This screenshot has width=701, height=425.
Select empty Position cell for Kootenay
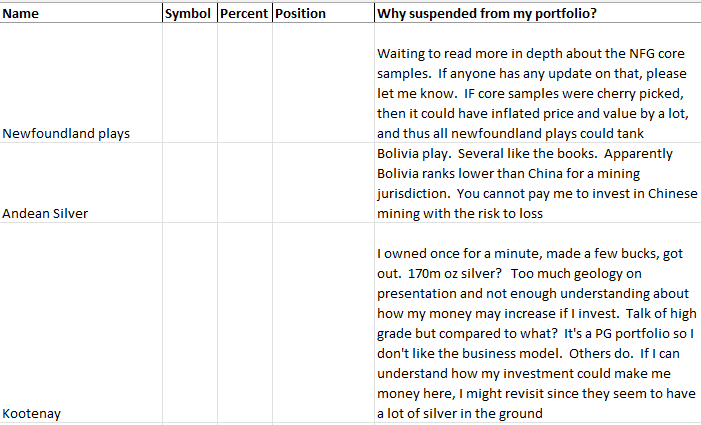click(322, 324)
